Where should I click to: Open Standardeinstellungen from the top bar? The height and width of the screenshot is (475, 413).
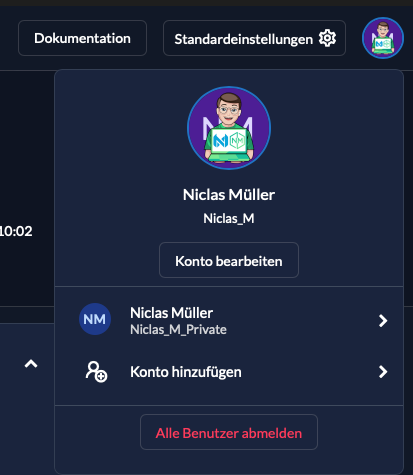254,38
